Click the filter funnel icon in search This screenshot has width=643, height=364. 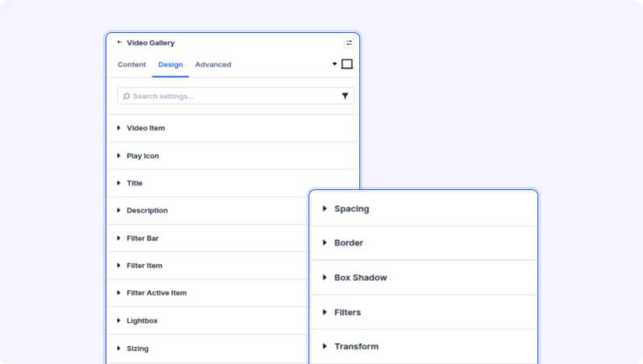(345, 96)
